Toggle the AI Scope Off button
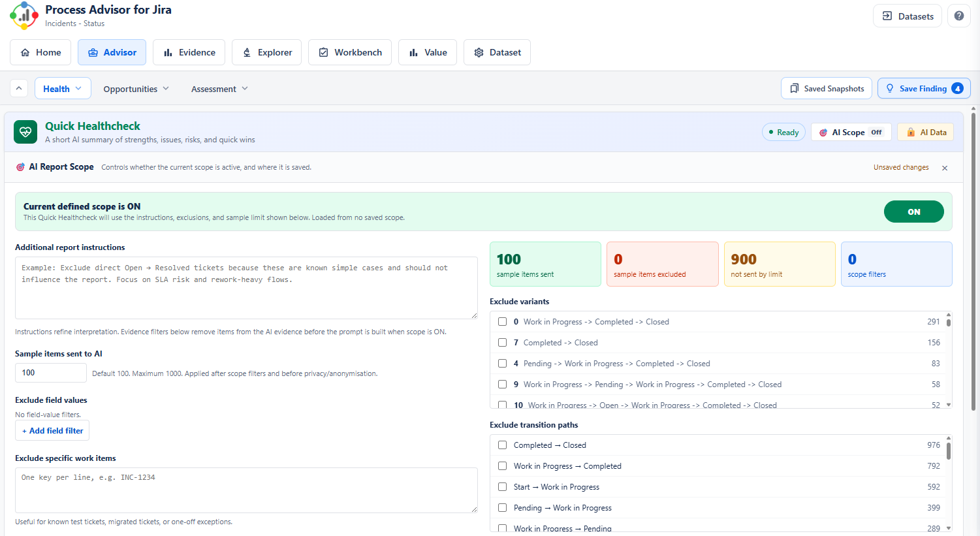 (851, 132)
